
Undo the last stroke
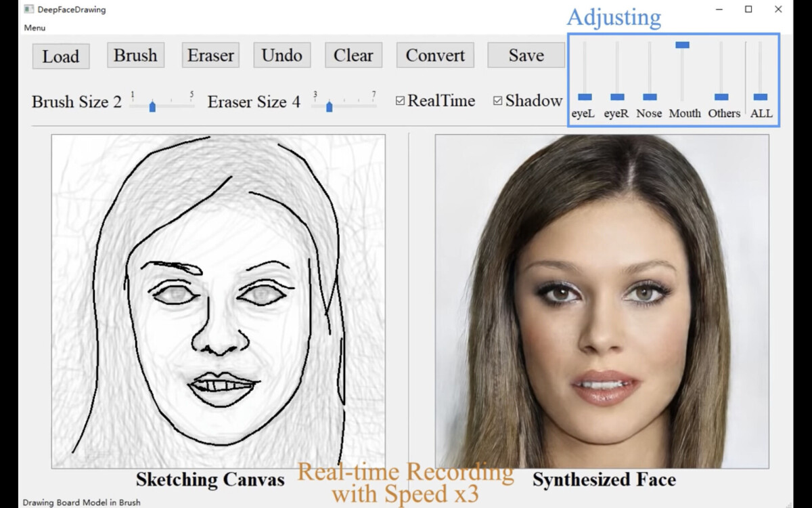pyautogui.click(x=281, y=55)
